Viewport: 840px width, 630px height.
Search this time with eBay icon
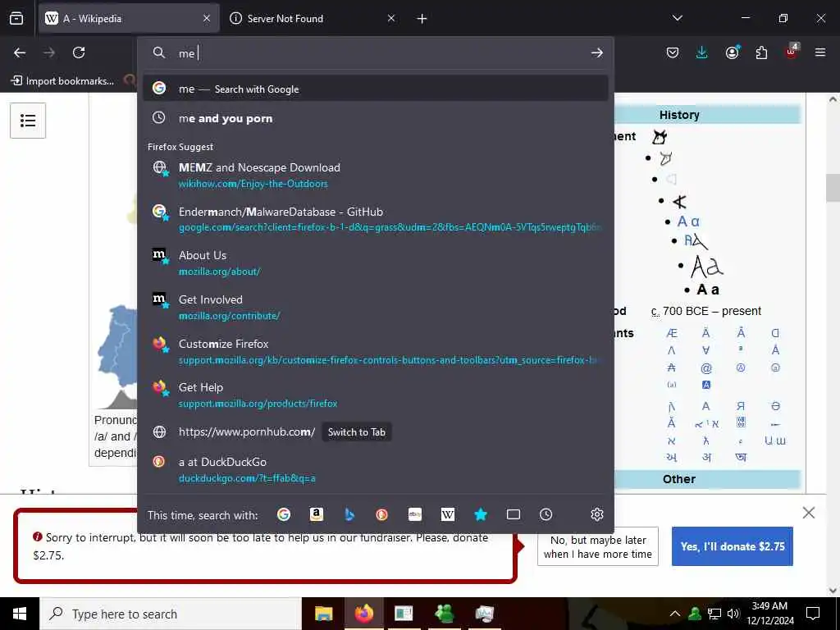pos(414,514)
